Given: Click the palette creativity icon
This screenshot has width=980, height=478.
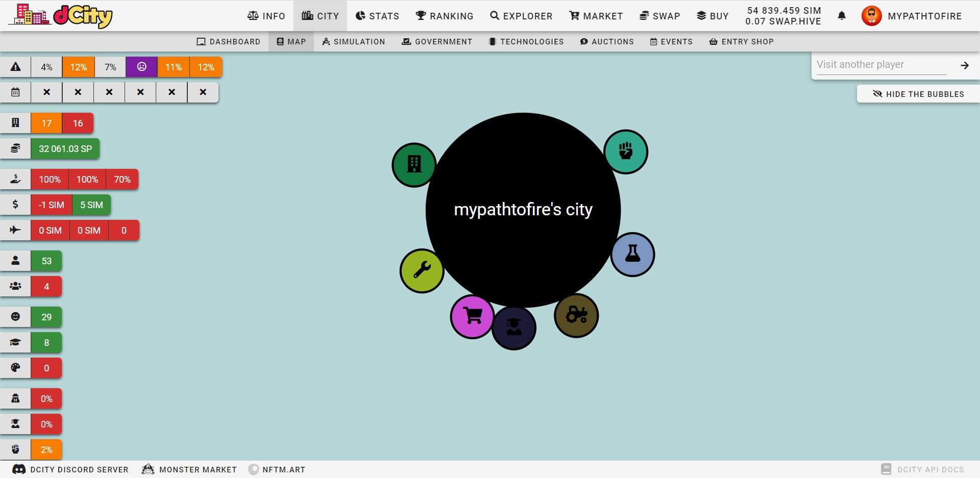Looking at the screenshot, I should [x=15, y=368].
